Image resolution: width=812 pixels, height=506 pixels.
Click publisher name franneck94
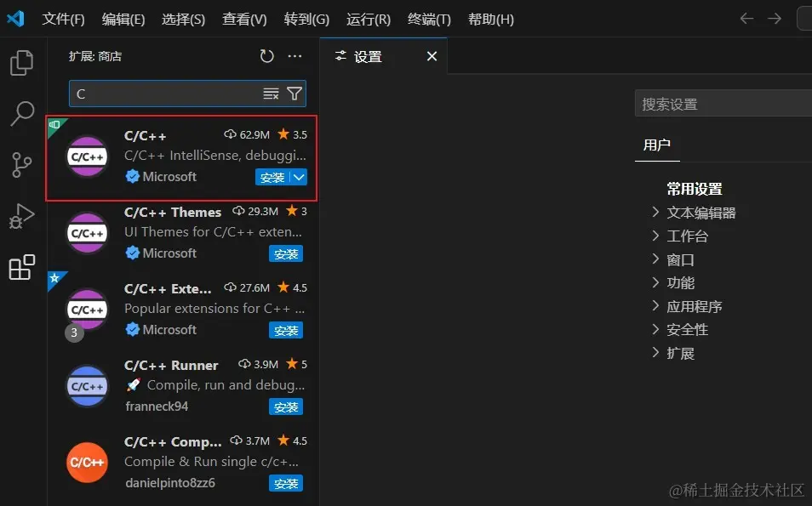(x=157, y=407)
